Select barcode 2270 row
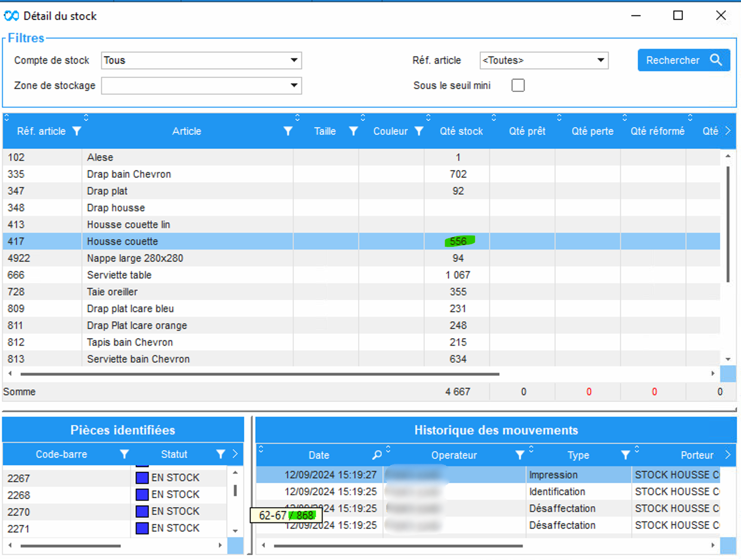Viewport: 741px width, 560px height. [x=115, y=512]
